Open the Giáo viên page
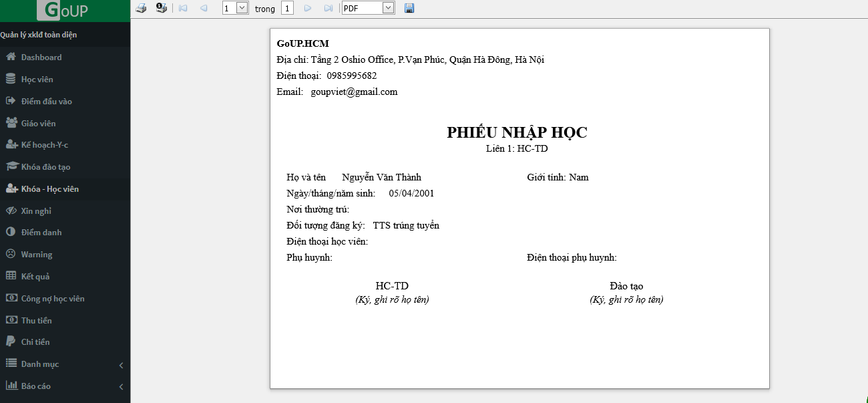This screenshot has height=403, width=868. click(x=38, y=124)
